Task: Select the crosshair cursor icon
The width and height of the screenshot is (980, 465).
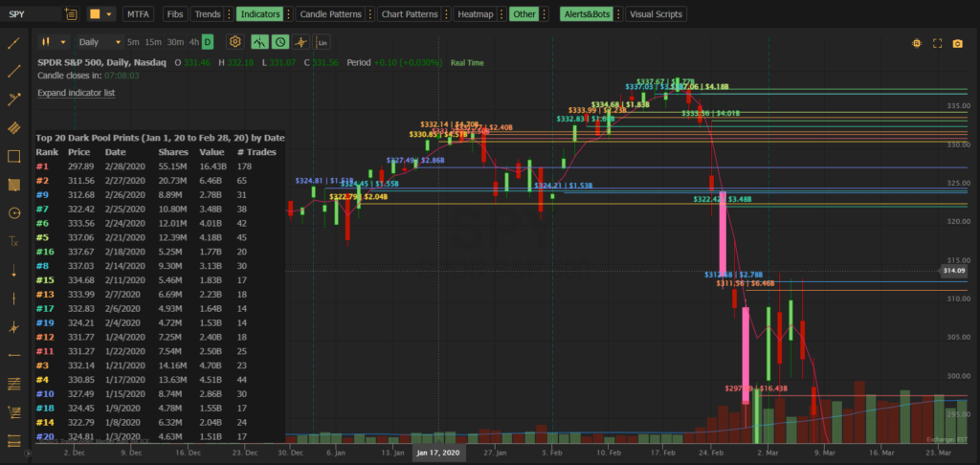Action: pyautogui.click(x=301, y=42)
